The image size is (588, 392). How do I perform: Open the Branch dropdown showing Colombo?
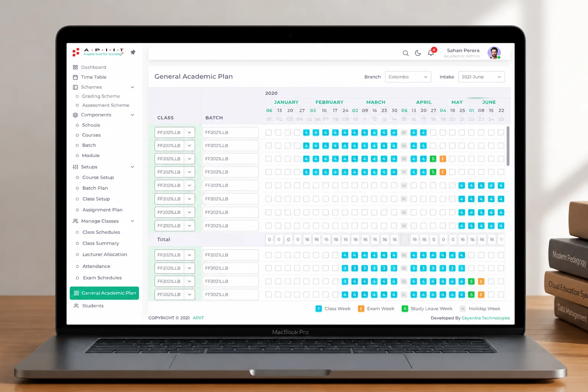pos(408,77)
